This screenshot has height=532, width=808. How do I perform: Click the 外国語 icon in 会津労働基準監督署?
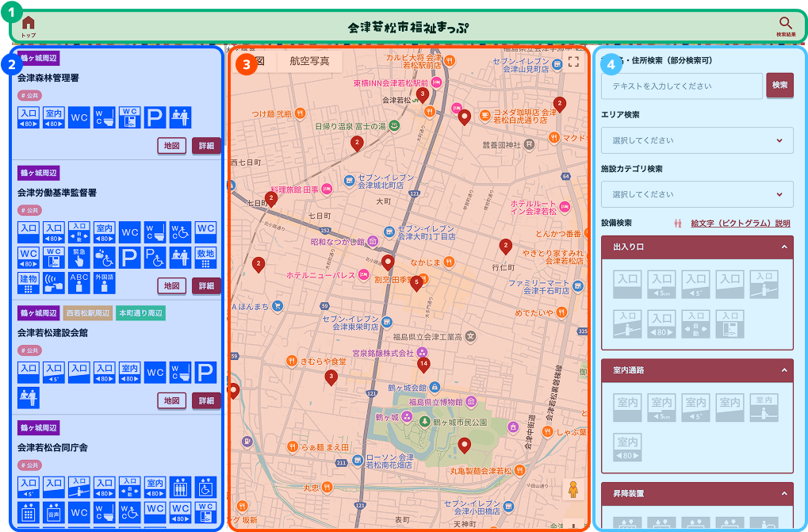tap(105, 283)
